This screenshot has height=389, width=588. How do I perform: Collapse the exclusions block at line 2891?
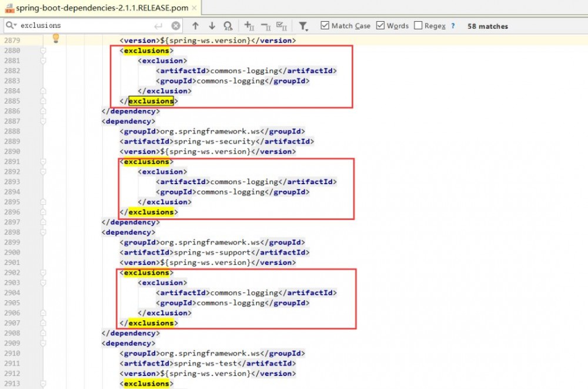tap(43, 162)
